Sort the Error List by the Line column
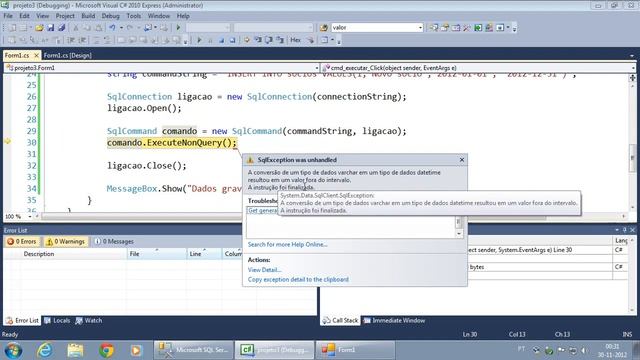The width and height of the screenshot is (640, 360). pyautogui.click(x=203, y=254)
